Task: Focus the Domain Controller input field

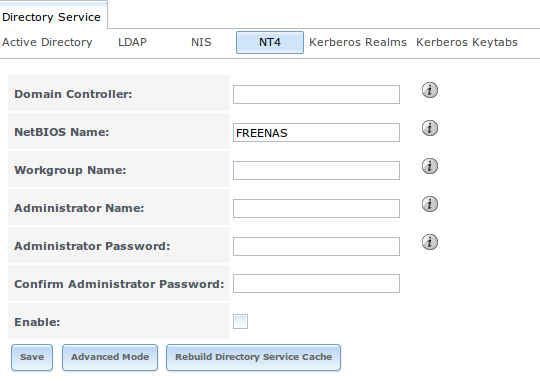Action: [x=316, y=94]
